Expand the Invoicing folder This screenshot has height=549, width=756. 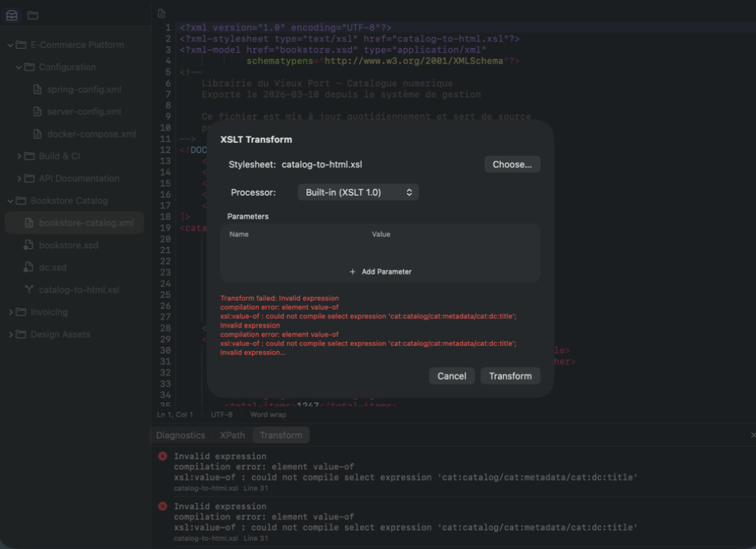[x=11, y=312]
